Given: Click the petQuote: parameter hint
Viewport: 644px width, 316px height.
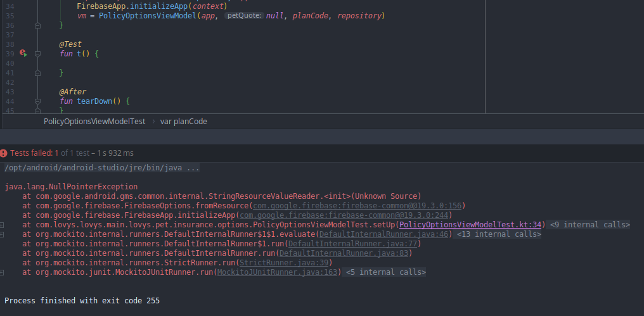Looking at the screenshot, I should coord(244,16).
